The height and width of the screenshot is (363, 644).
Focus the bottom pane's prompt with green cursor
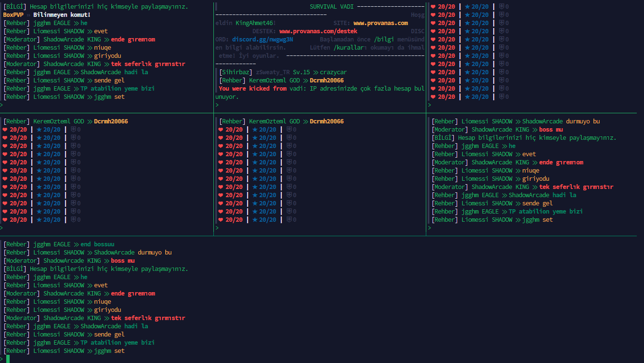tap(7, 359)
